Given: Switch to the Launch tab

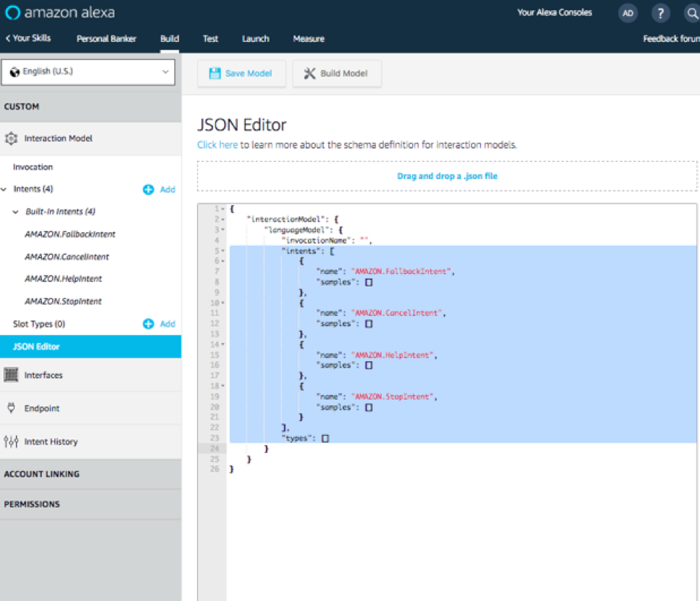Looking at the screenshot, I should point(256,39).
